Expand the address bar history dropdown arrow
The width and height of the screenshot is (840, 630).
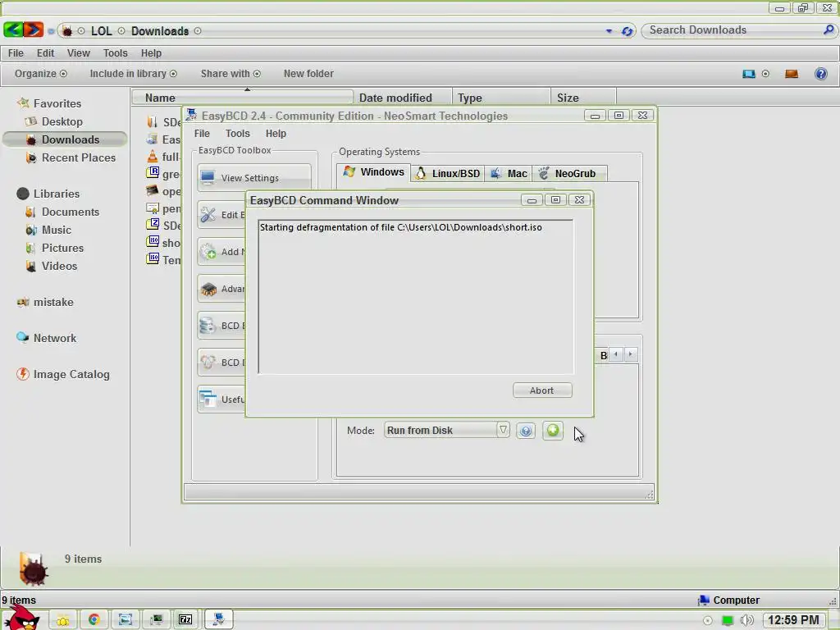click(609, 31)
